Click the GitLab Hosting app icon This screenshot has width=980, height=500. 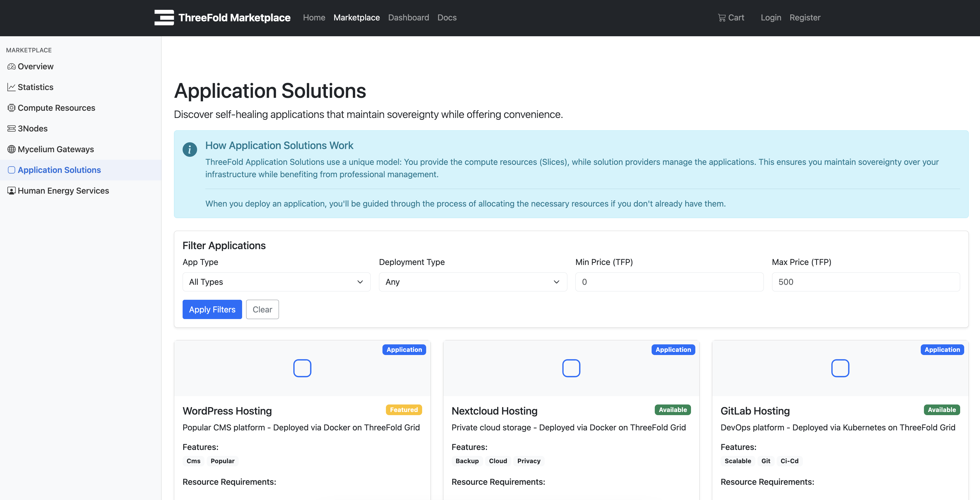click(x=840, y=368)
